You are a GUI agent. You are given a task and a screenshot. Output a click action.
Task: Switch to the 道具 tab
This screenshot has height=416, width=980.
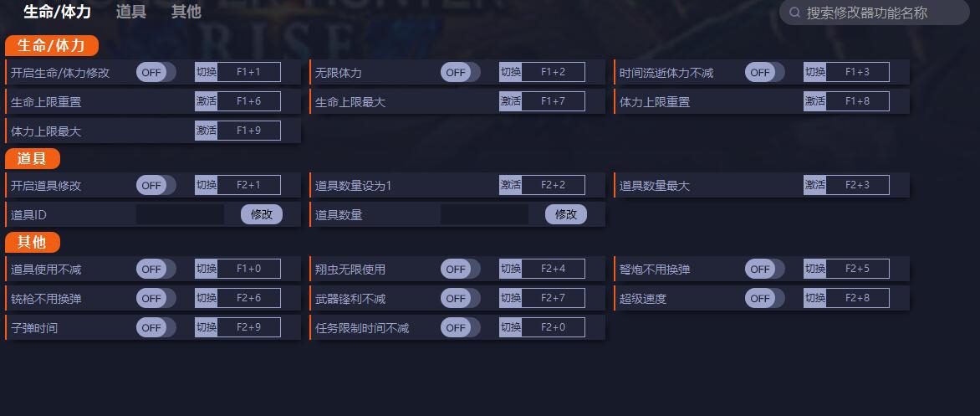point(130,12)
